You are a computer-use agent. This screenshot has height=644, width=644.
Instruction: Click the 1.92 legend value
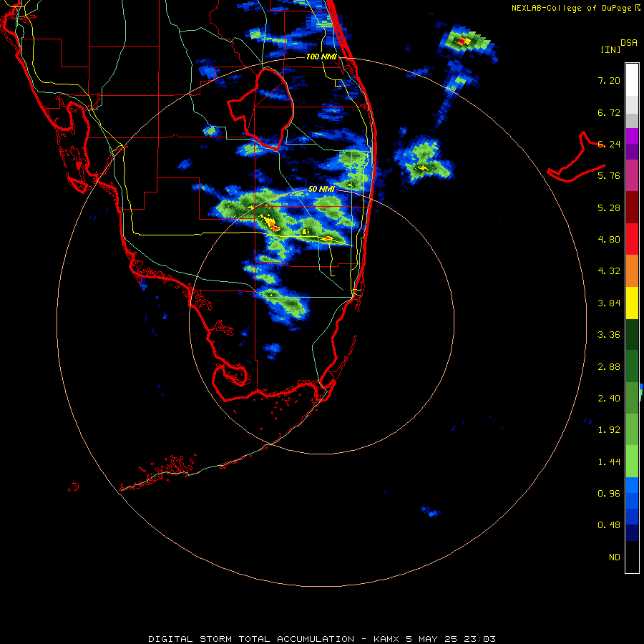click(x=609, y=430)
